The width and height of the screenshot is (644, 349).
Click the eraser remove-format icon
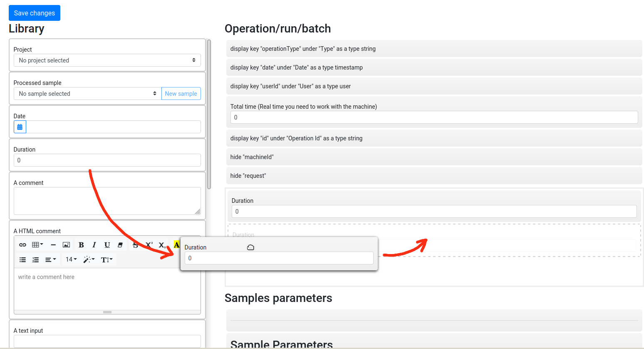120,245
